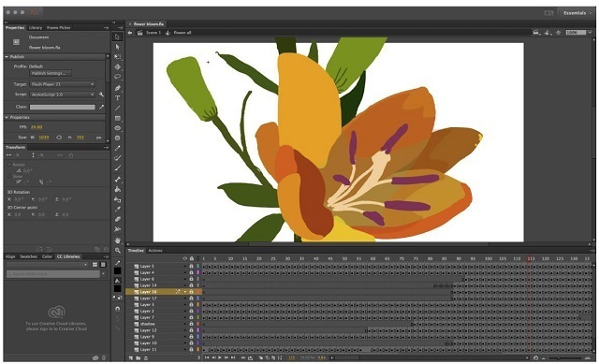The height and width of the screenshot is (364, 599).
Task: Switch to the Library tab
Action: point(36,28)
